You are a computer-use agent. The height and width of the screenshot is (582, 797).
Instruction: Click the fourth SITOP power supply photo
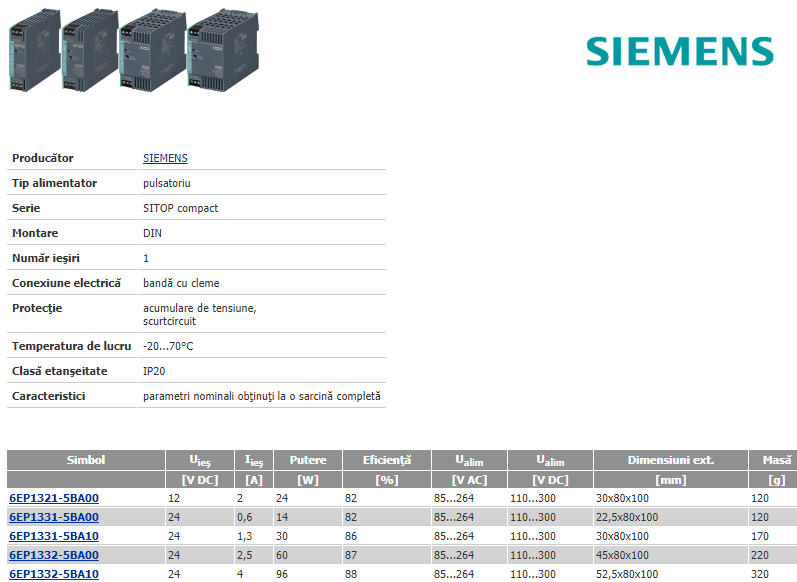[x=223, y=50]
